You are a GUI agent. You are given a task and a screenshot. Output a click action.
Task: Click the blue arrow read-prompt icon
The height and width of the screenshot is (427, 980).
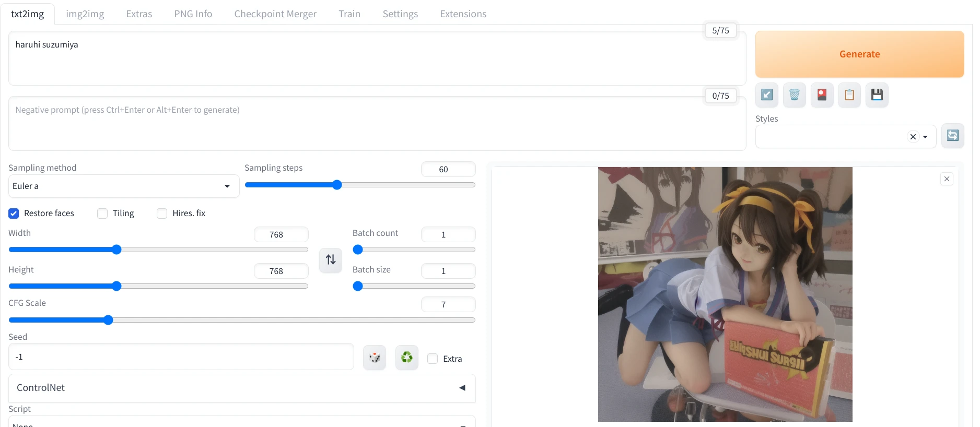coord(766,95)
